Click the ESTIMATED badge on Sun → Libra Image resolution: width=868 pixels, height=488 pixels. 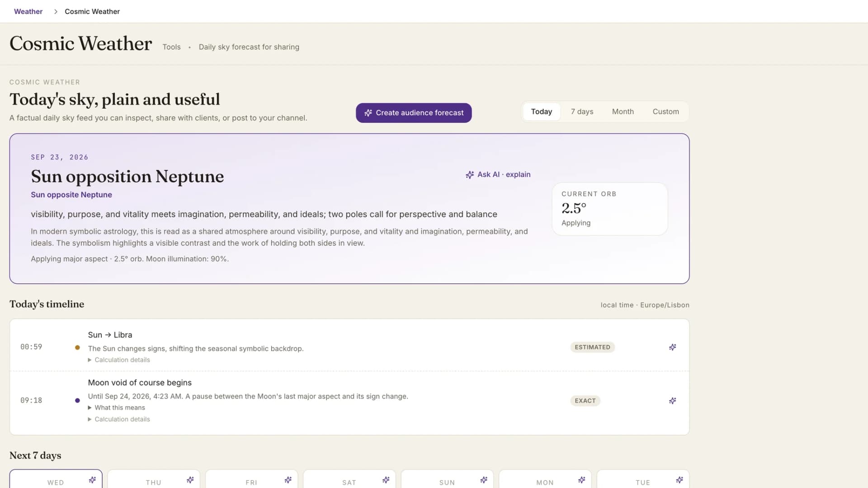coord(592,347)
